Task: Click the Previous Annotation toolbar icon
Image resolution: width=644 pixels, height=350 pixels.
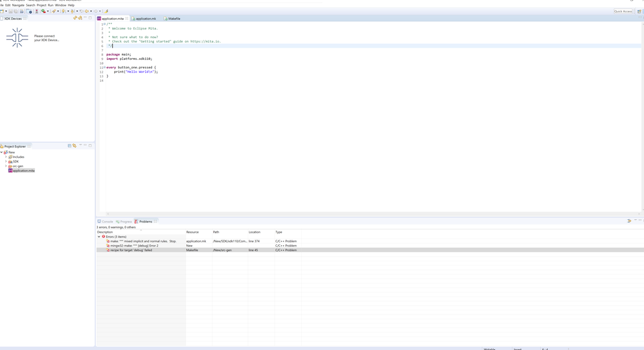Action: pos(72,11)
